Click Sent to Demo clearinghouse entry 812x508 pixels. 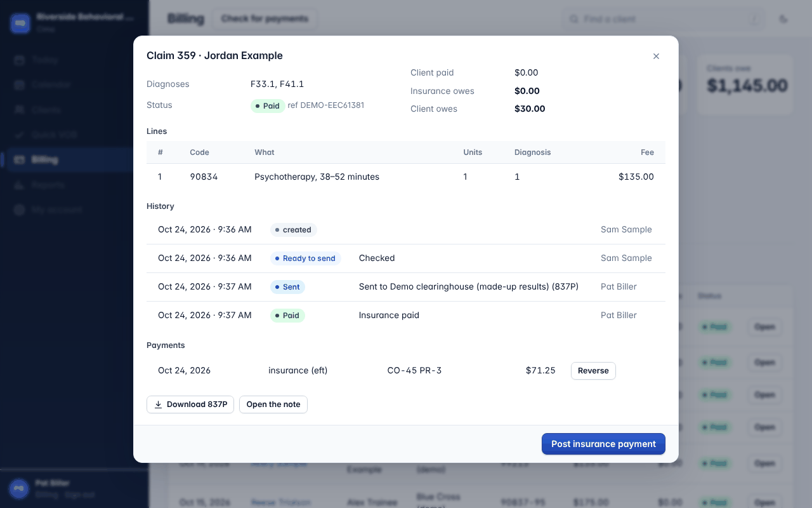tap(468, 286)
